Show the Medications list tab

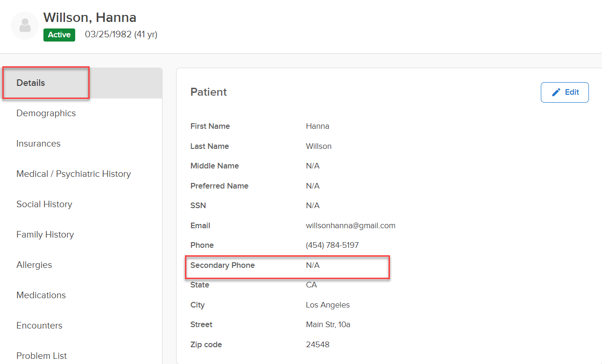click(x=41, y=295)
